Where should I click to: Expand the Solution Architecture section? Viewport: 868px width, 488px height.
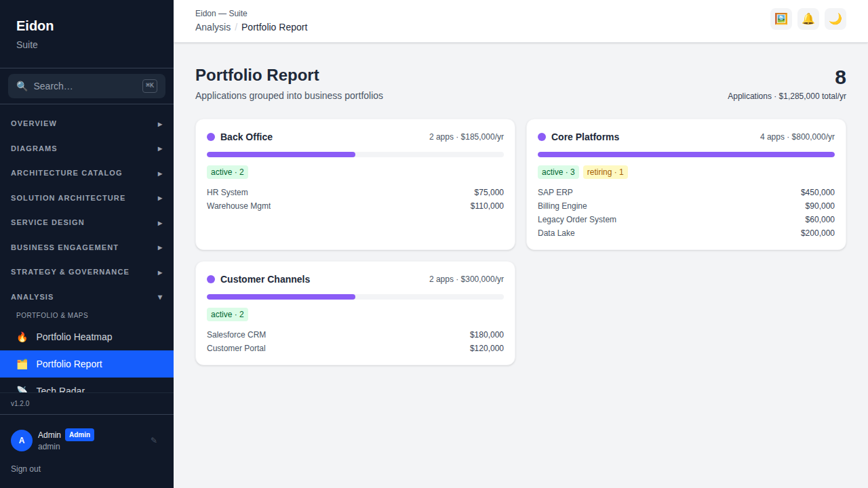(x=87, y=198)
